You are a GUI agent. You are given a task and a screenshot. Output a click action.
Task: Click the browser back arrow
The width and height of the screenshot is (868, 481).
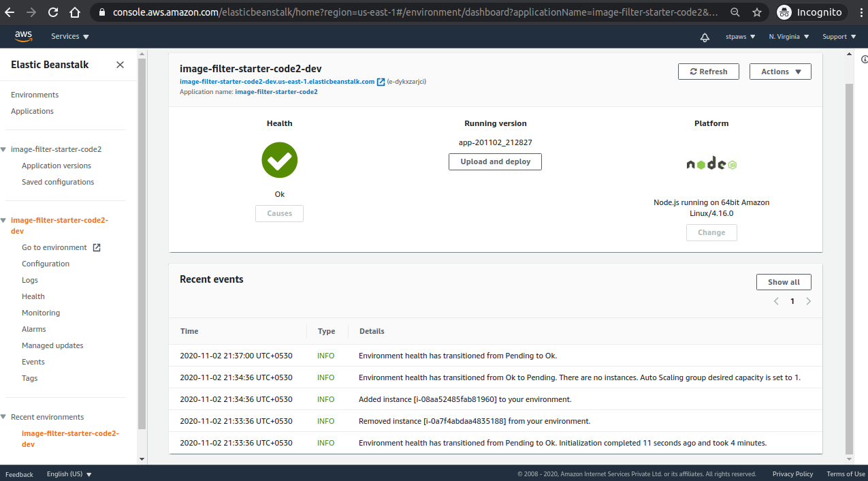[10, 12]
